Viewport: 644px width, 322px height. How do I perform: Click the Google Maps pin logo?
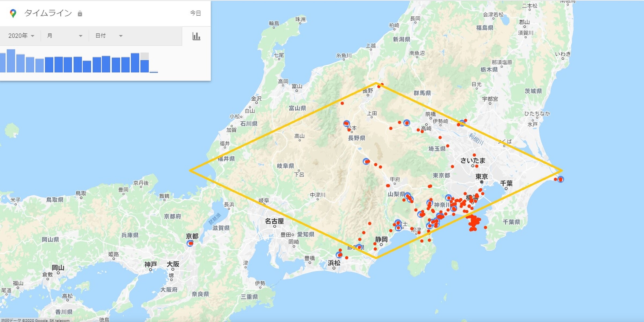tap(13, 13)
